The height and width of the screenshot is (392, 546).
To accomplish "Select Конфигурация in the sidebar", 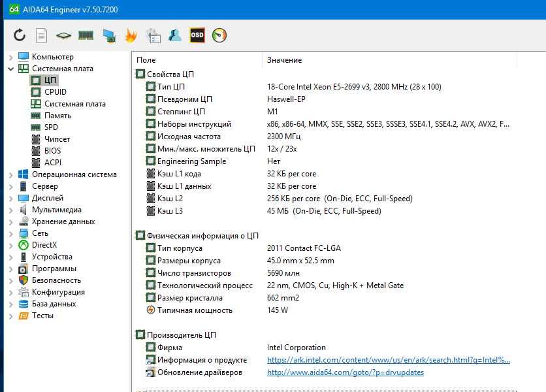I will (58, 292).
